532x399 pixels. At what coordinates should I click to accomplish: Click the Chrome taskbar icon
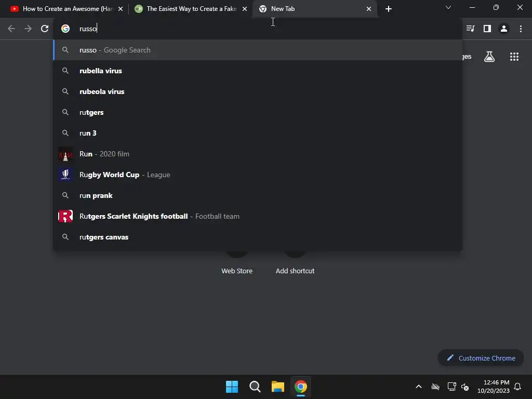[301, 387]
